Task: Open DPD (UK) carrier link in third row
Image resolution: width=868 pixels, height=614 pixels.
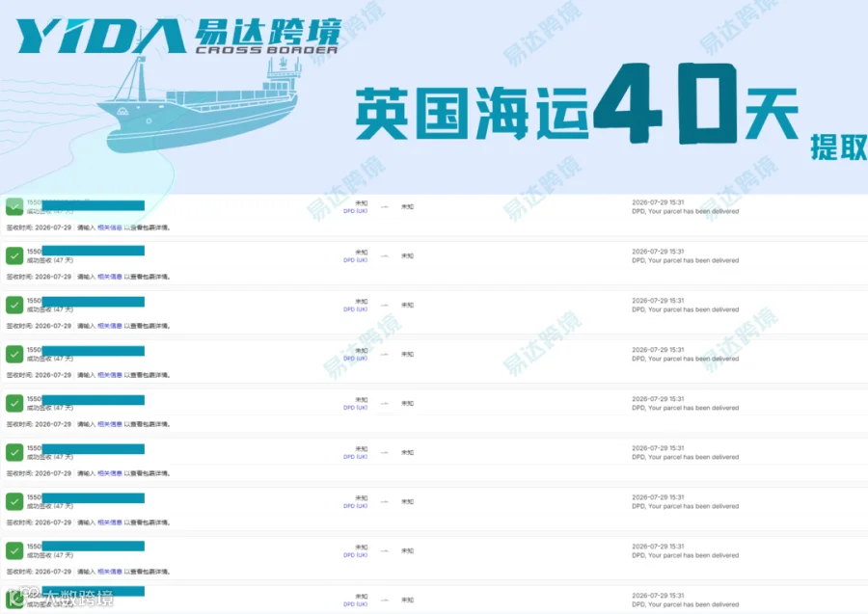Action: pos(355,309)
